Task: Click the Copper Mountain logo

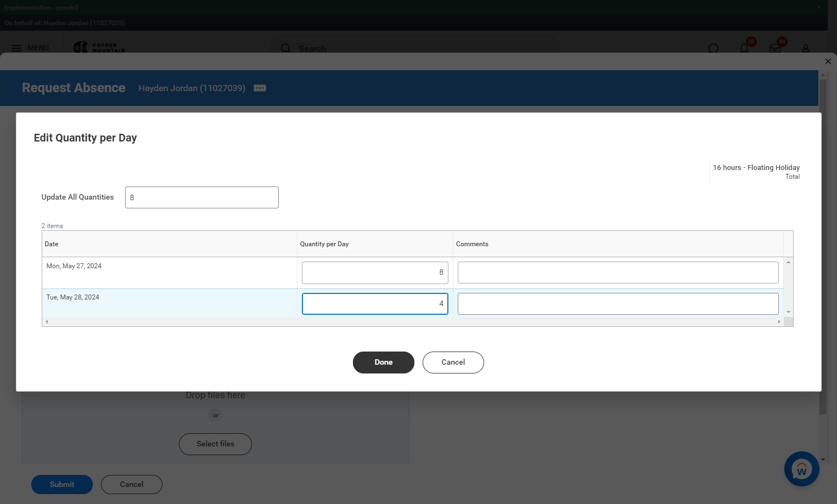Action: (x=99, y=48)
